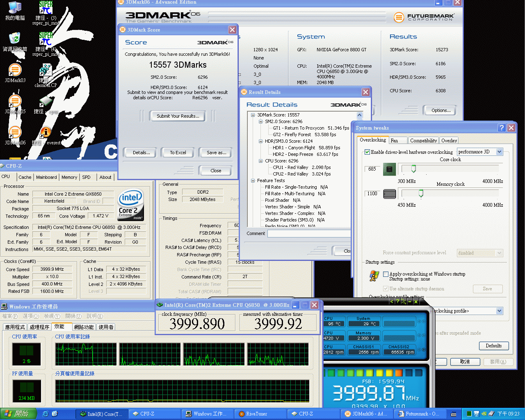Open the super_pi_mod shortcut (3) icon
The image size is (525, 420).
[46, 12]
